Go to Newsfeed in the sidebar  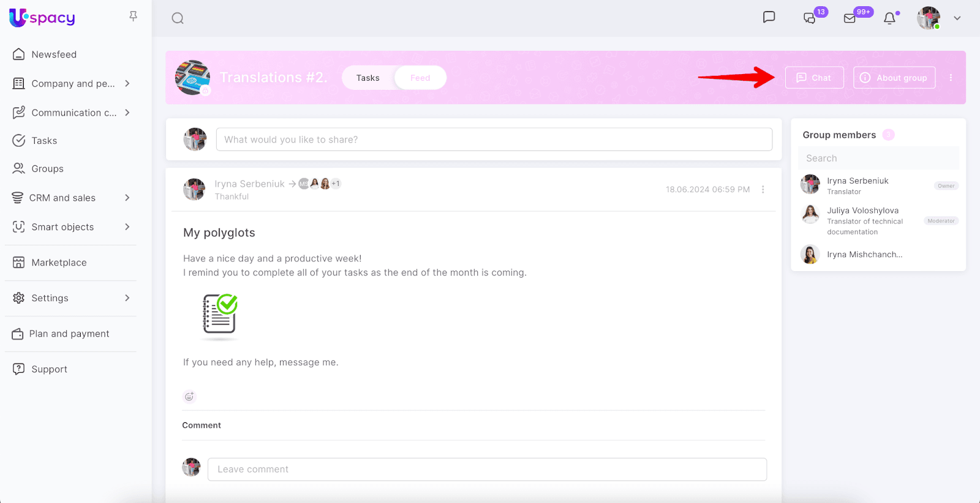pyautogui.click(x=54, y=54)
